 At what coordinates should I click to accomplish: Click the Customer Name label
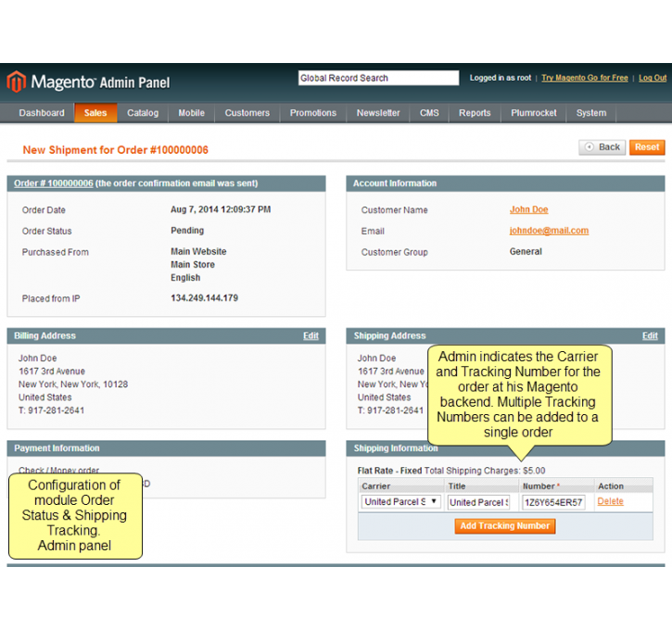point(394,210)
